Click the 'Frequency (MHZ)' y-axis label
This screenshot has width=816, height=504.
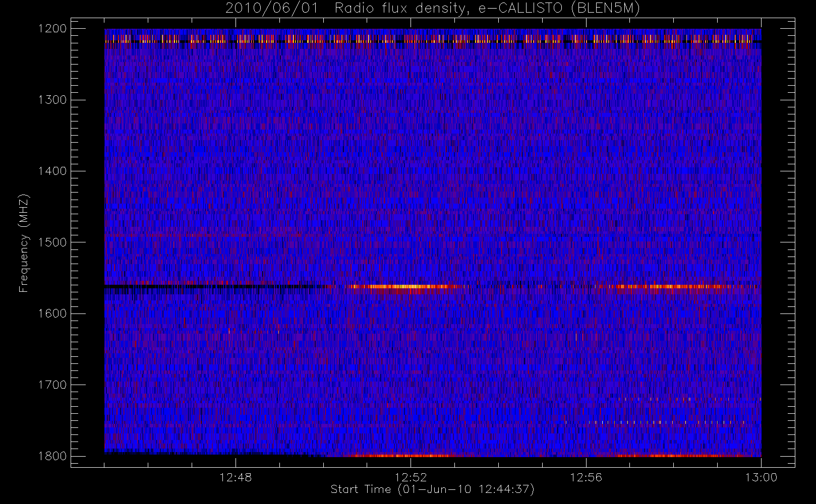point(24,243)
